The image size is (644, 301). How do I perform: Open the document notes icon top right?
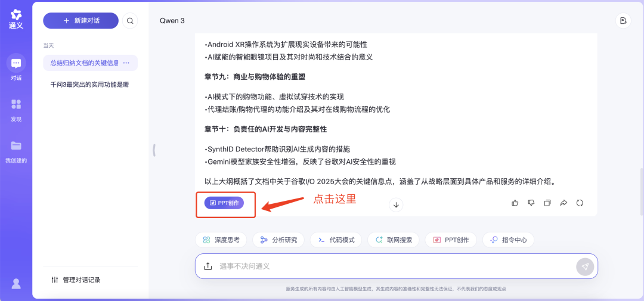tap(623, 21)
